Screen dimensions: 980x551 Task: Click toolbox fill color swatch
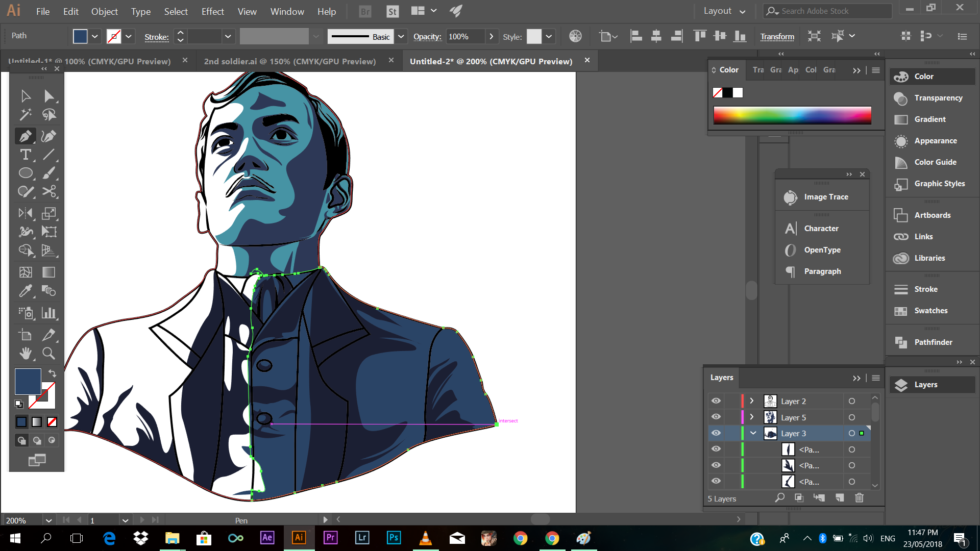(28, 382)
